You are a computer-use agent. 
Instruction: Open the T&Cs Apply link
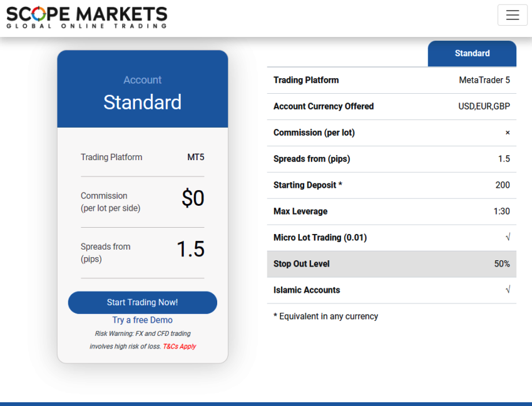coord(180,347)
